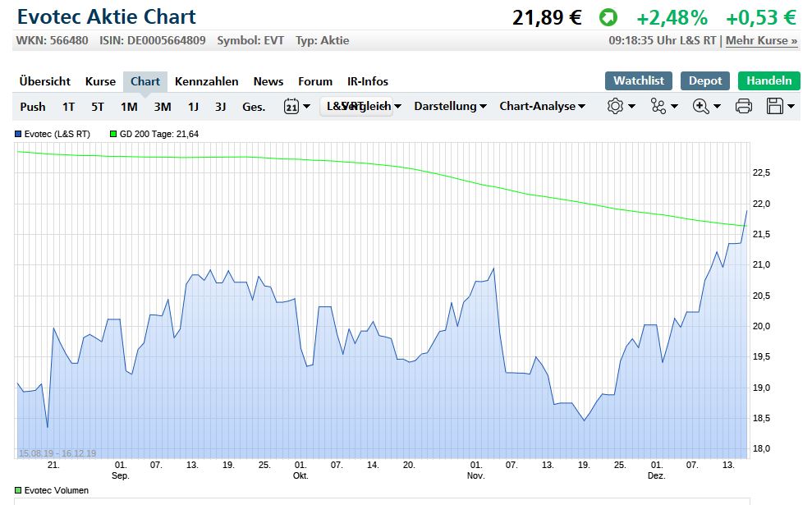The width and height of the screenshot is (812, 505).
Task: Switch chart to 3M time range
Action: point(163,106)
